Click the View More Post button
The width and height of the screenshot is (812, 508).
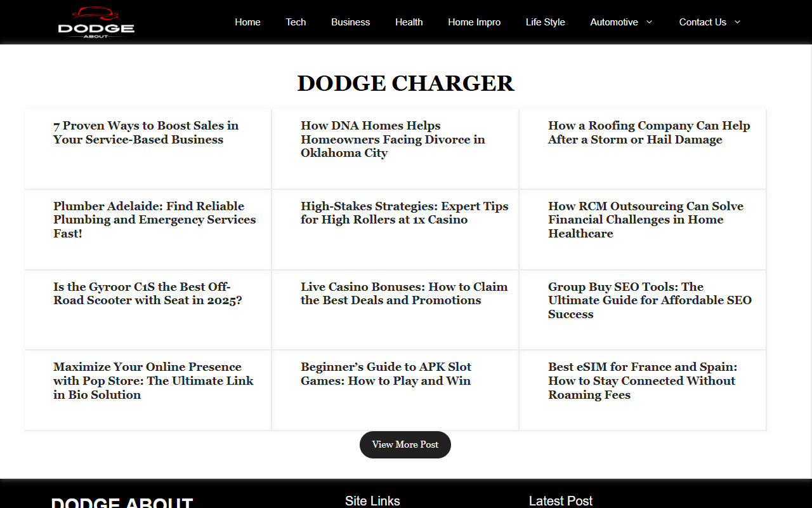coord(405,444)
